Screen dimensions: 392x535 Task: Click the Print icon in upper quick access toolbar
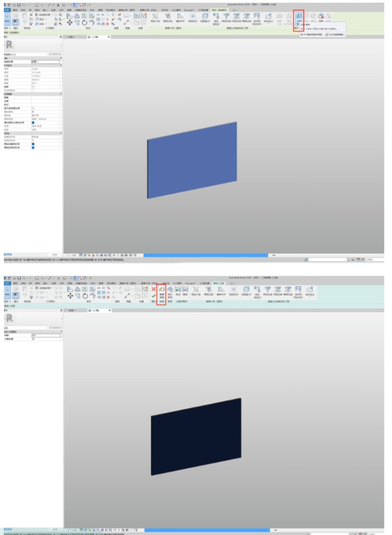tap(37, 5)
